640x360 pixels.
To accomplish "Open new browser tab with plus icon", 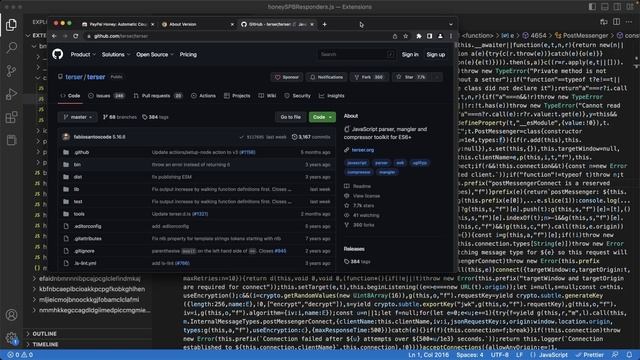I will [x=324, y=24].
